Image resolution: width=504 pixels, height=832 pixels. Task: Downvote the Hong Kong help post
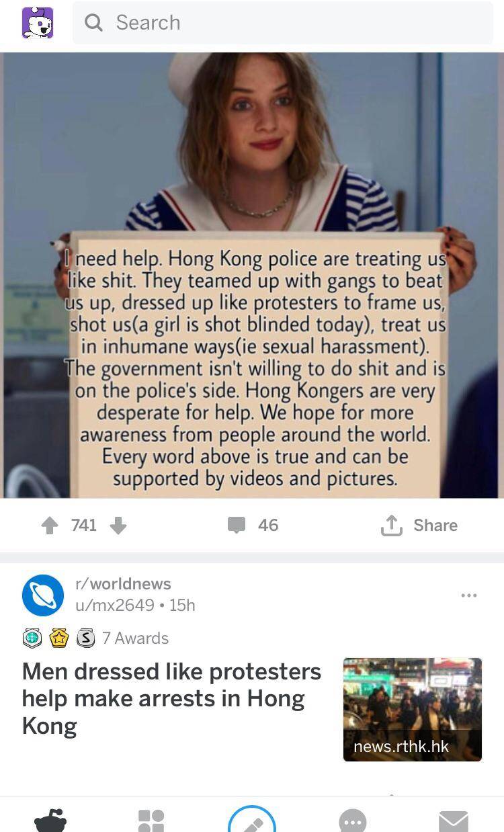(118, 526)
